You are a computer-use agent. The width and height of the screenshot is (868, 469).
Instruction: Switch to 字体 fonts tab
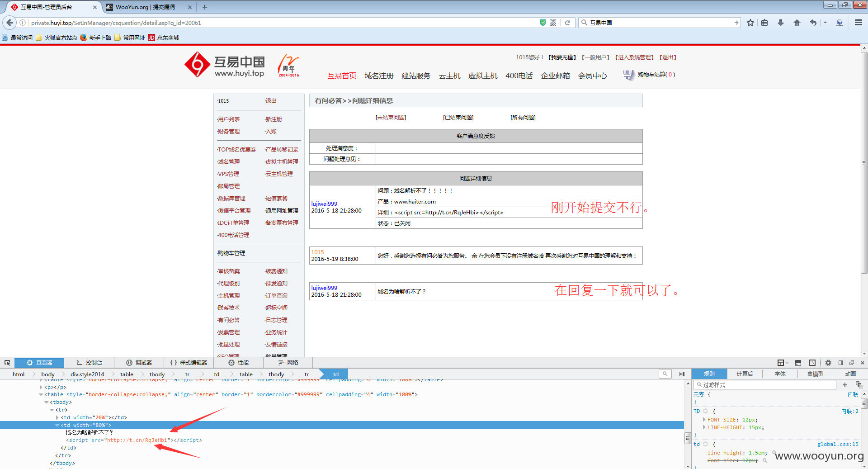(780, 374)
